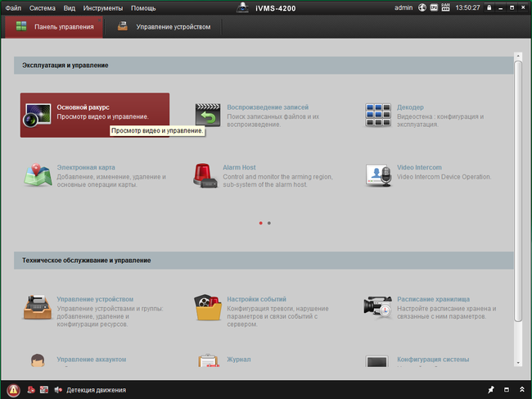
Task: Lock the client with padlock icon
Action: pyautogui.click(x=489, y=7)
